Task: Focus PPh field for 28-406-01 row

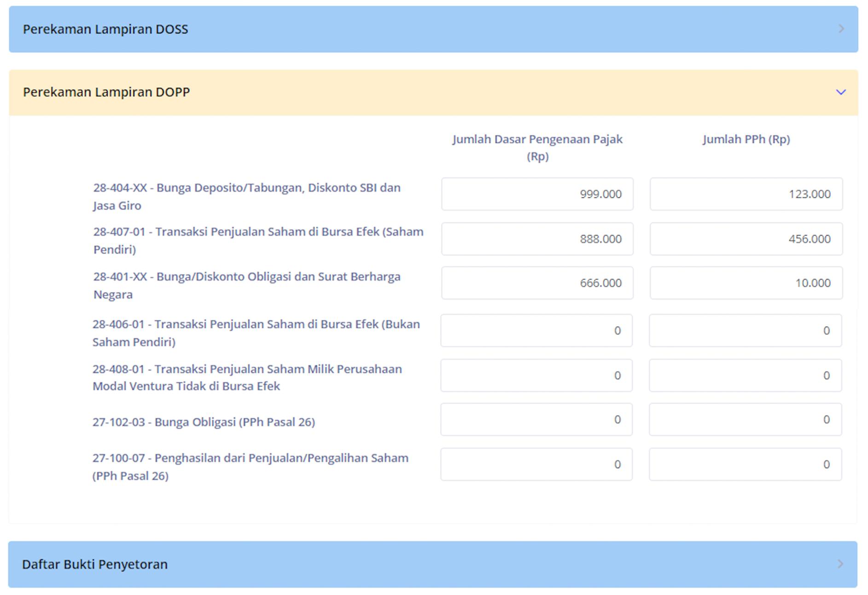Action: pyautogui.click(x=745, y=330)
